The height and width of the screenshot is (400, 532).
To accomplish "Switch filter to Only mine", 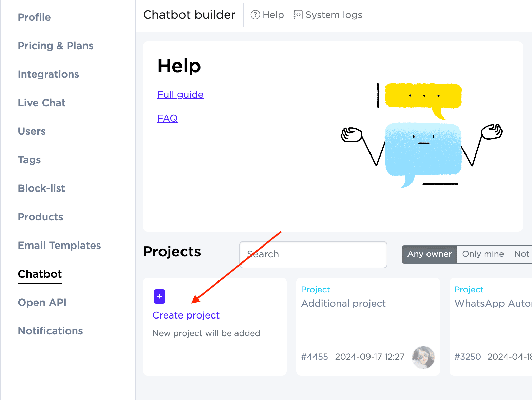I will 483,254.
